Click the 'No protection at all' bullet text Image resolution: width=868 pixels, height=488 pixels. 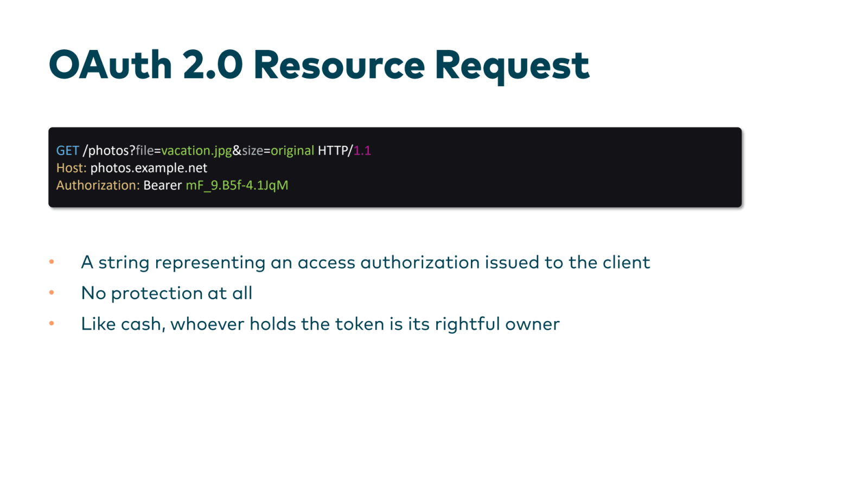pyautogui.click(x=167, y=293)
